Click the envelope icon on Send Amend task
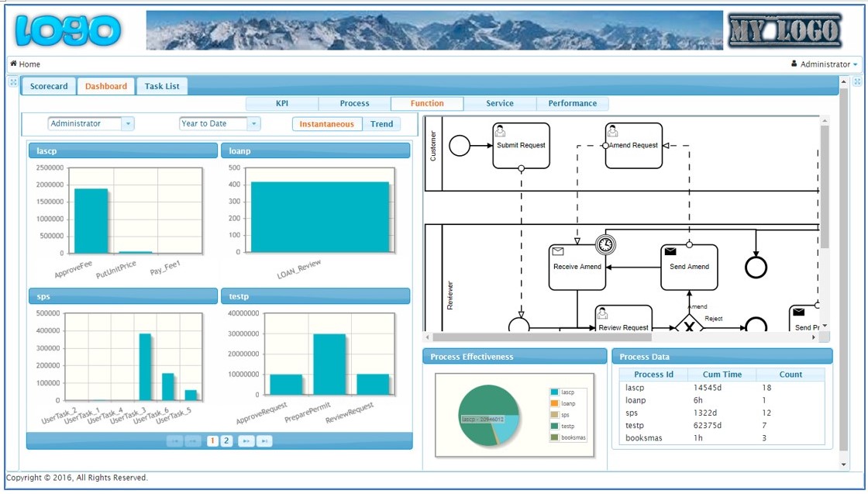The image size is (868, 494). (670, 251)
